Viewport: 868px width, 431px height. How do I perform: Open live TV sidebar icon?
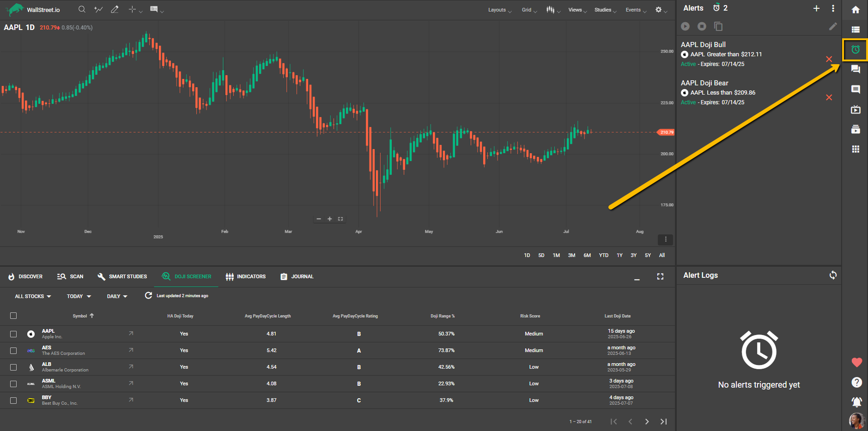pyautogui.click(x=856, y=109)
